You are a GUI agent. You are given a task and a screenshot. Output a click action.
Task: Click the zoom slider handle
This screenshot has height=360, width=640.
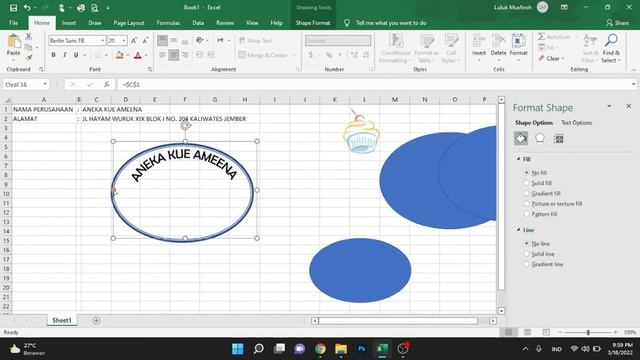(x=588, y=332)
